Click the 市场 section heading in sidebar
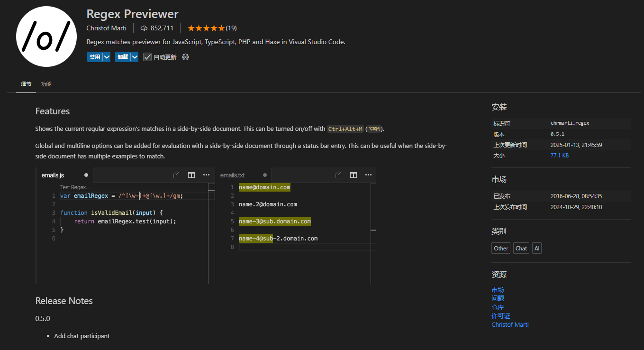The height and width of the screenshot is (350, 644). [x=499, y=180]
